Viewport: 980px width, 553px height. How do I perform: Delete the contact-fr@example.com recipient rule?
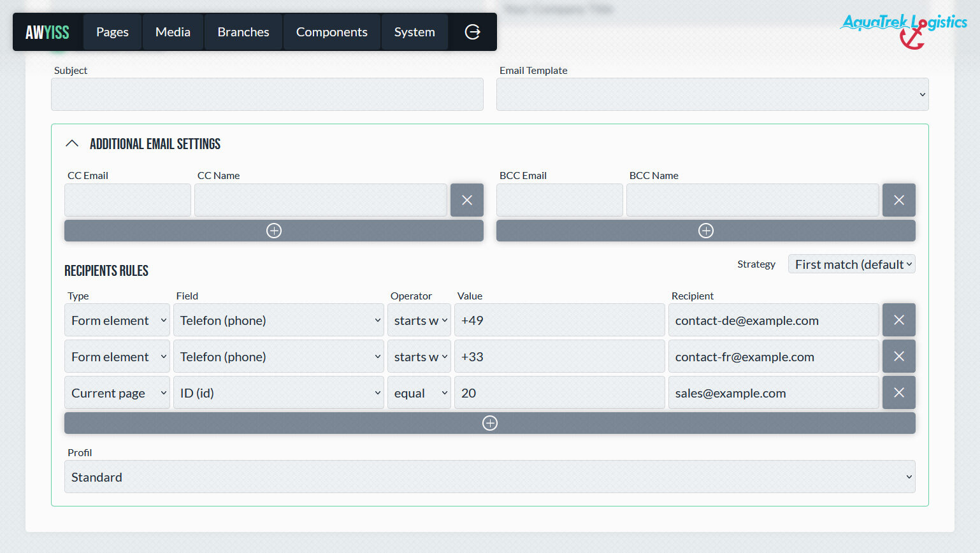point(898,356)
